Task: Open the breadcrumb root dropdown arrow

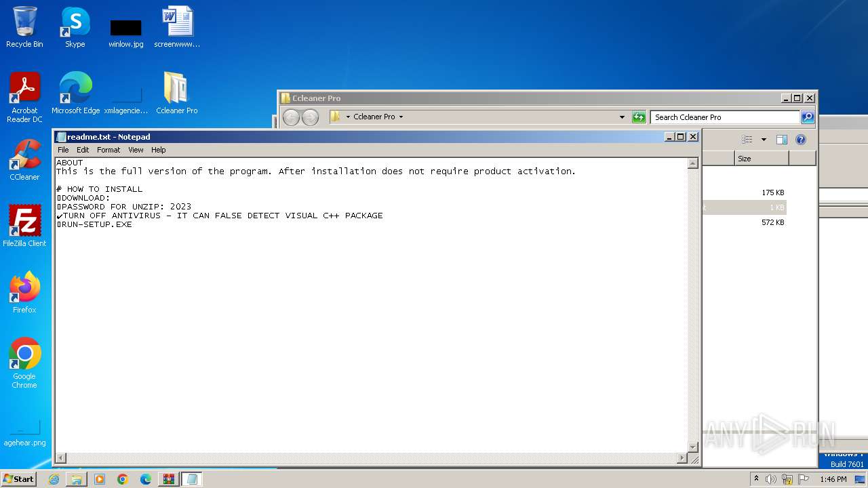Action: 348,117
